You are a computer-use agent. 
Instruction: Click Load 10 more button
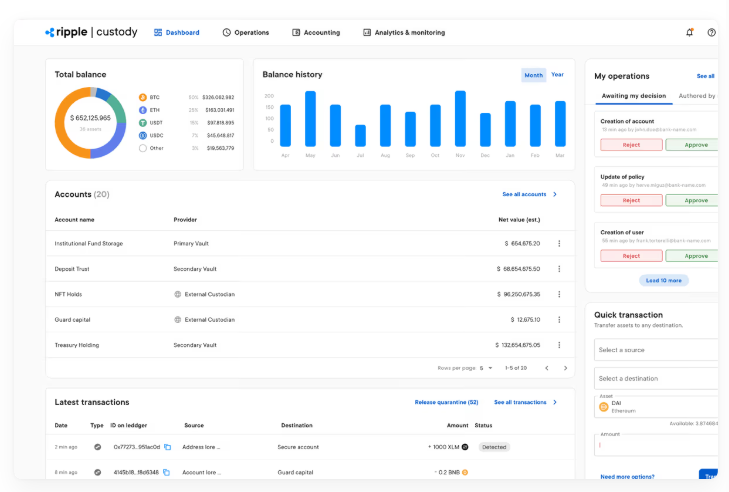coord(663,280)
